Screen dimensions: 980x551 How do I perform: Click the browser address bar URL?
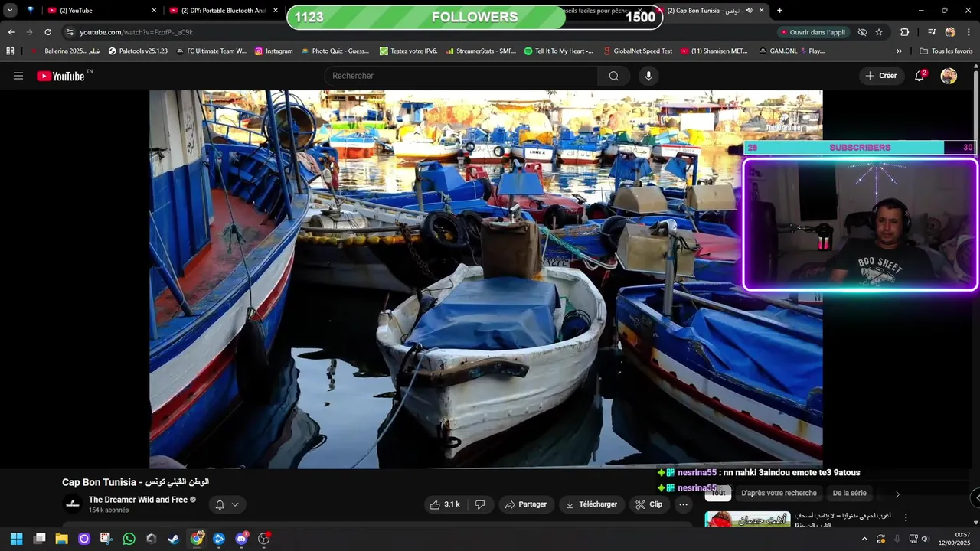136,32
